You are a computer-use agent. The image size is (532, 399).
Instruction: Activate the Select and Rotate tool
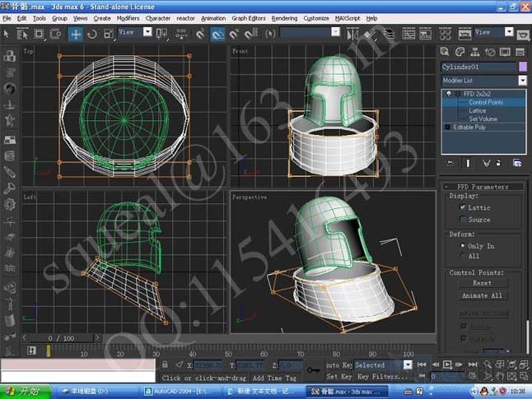92,34
